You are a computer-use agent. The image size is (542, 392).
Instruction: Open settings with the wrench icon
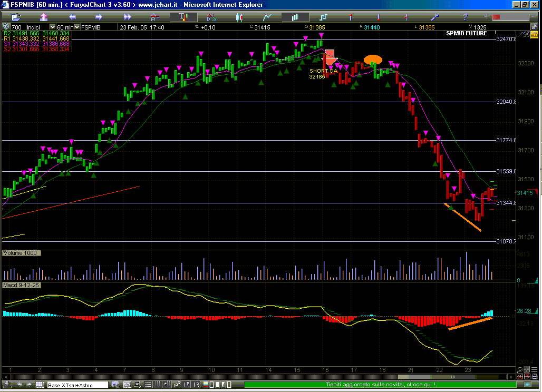pos(435,17)
